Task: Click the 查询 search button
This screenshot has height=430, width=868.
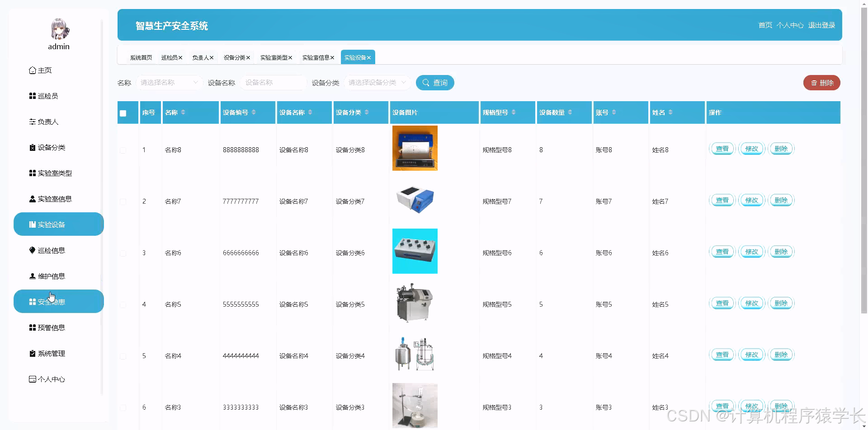Action: click(x=435, y=83)
